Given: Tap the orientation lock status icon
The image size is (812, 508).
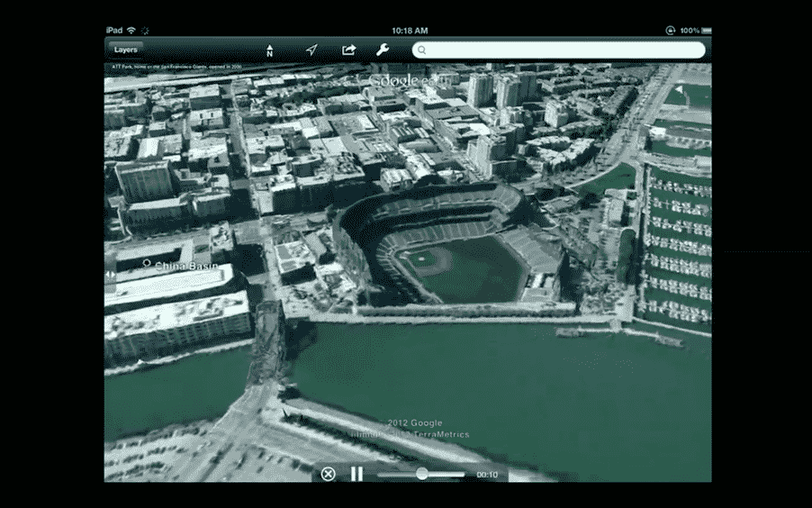Looking at the screenshot, I should tap(669, 30).
